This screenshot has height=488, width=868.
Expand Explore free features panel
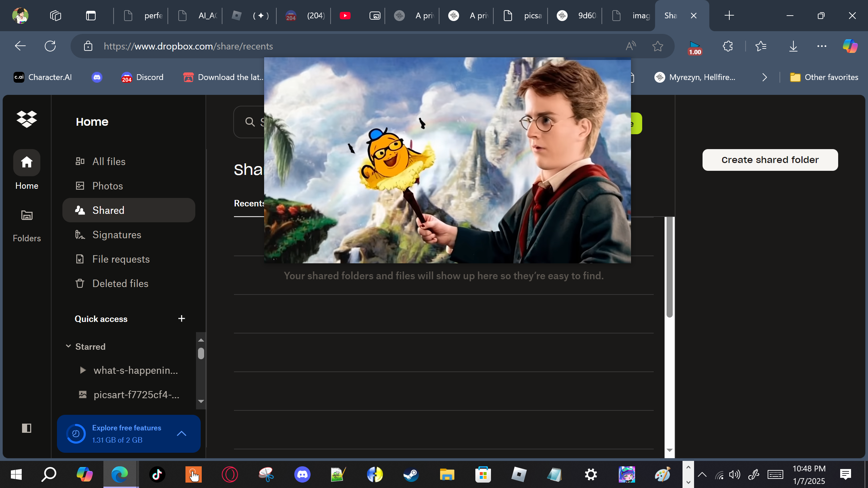181,433
